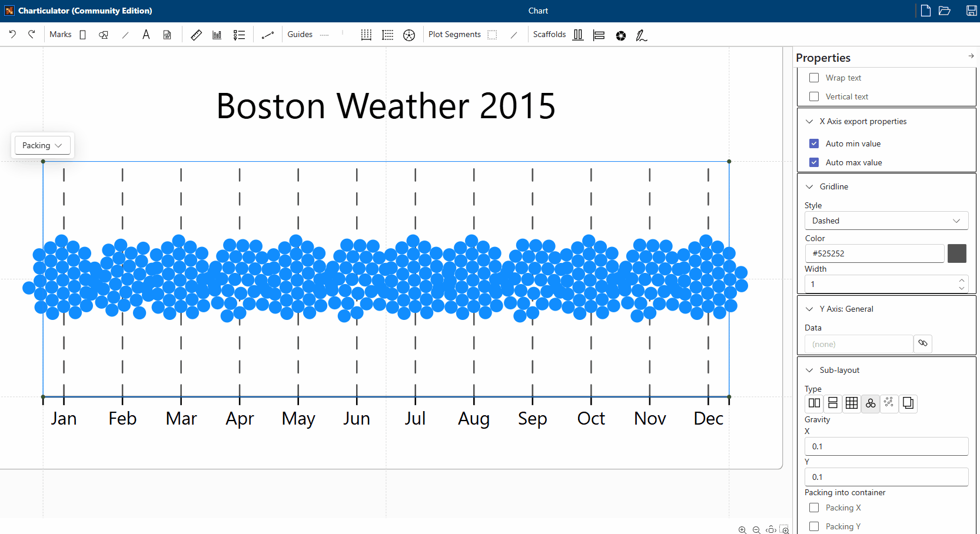Viewport: 980px width, 534px height.
Task: Collapse the X Axis export properties section
Action: (x=809, y=121)
